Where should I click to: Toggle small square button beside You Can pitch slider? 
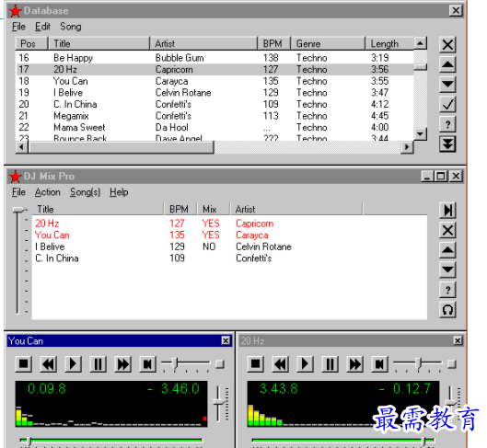pyautogui.click(x=220, y=363)
